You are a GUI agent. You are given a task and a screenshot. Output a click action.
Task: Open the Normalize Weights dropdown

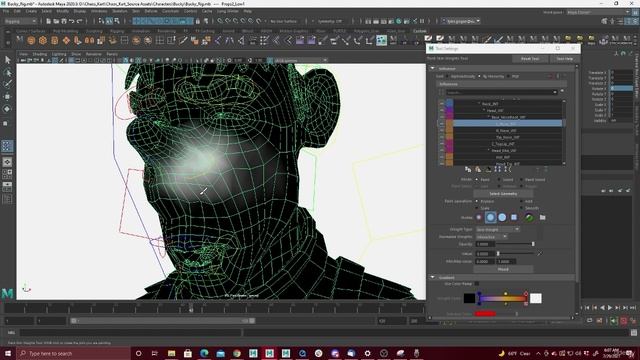tap(491, 237)
